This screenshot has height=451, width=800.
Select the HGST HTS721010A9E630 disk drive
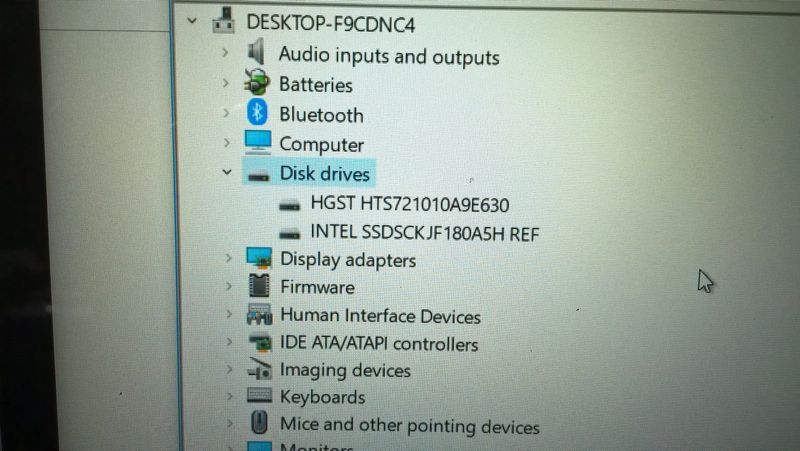410,204
